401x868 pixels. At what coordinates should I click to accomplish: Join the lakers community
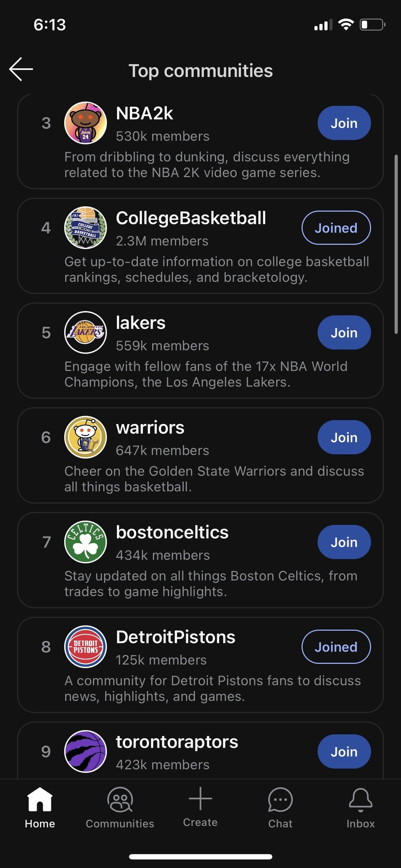click(344, 332)
